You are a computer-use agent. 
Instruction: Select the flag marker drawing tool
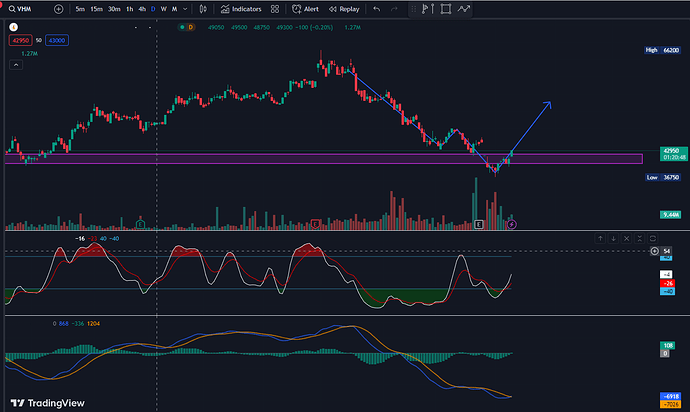(427, 10)
